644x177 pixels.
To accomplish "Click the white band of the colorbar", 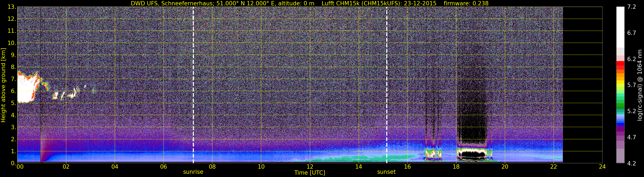I will (x=620, y=27).
